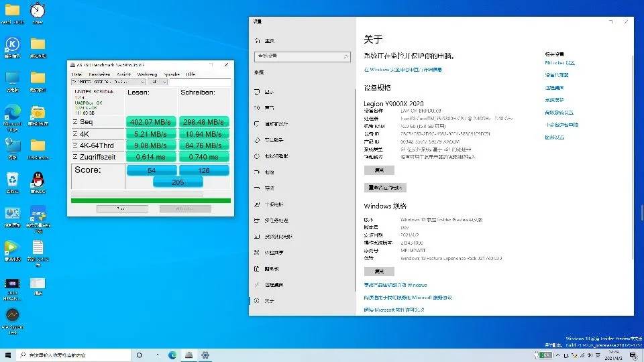Screen dimensions: 644x362
Task: Click the Copy (复制) button under Windows specifications
Action: pos(379,271)
